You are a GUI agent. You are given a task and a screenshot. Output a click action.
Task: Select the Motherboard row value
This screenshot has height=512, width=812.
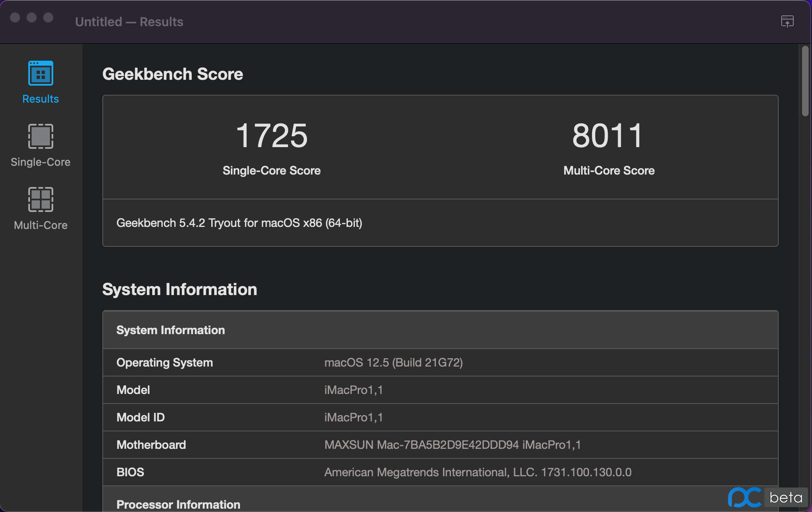(x=452, y=445)
